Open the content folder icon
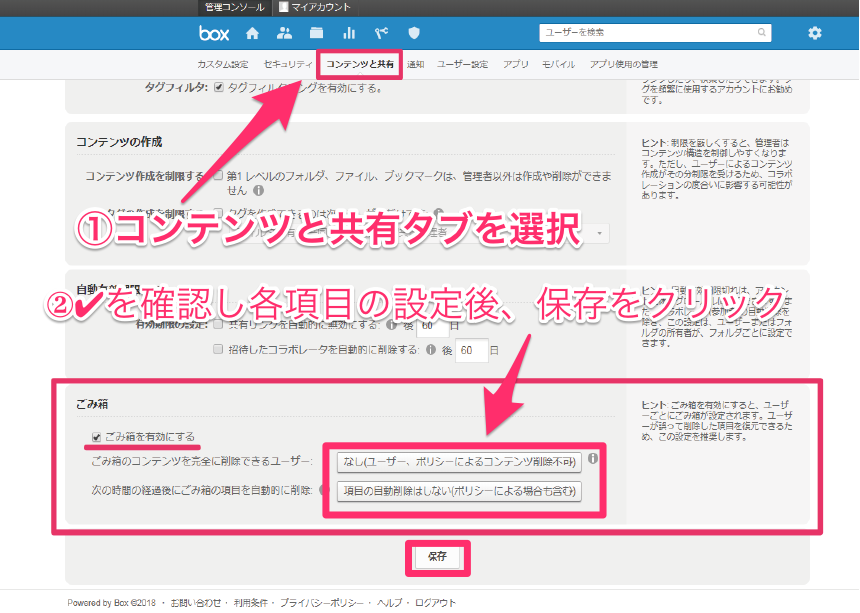This screenshot has height=613, width=860. 316,32
